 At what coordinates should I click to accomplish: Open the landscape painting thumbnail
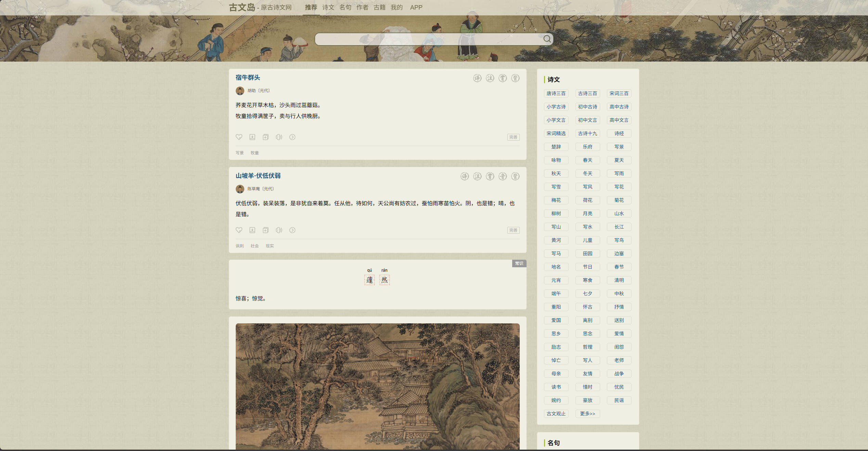tap(377, 386)
